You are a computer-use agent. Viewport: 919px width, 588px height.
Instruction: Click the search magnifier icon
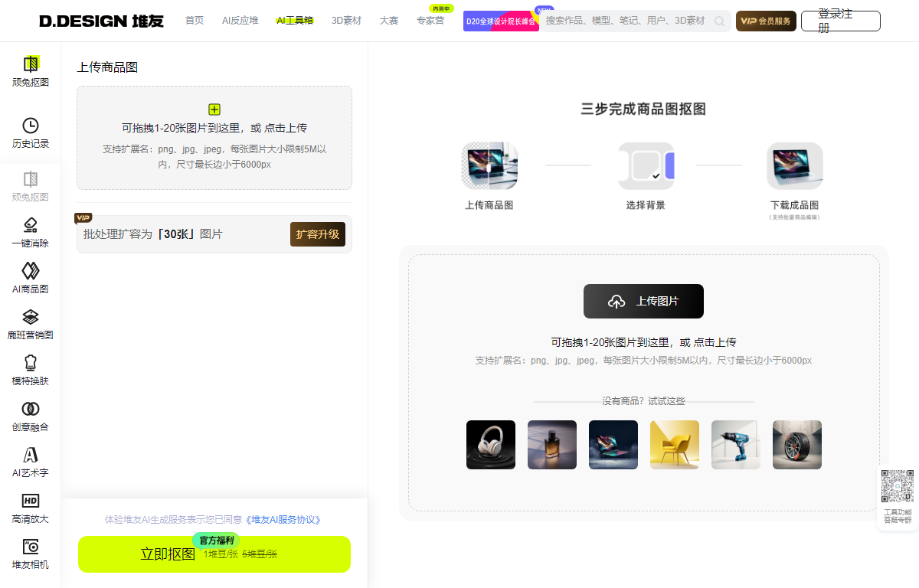click(719, 21)
